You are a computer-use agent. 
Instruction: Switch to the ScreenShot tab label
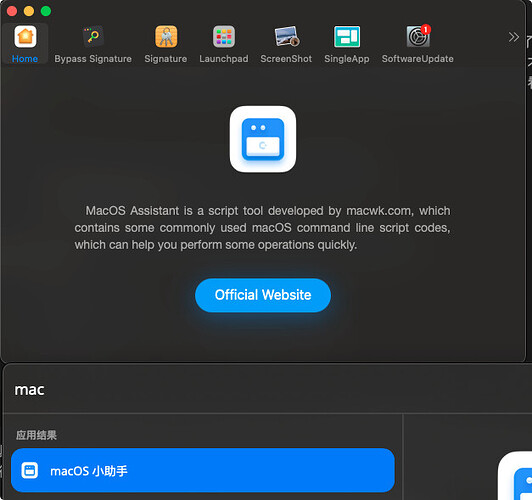(286, 59)
